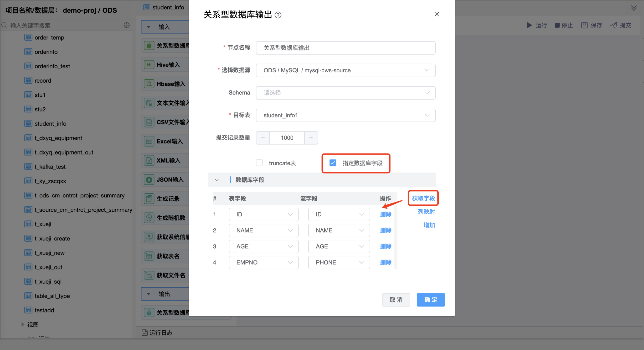This screenshot has width=644, height=350.
Task: Click the Hbase输入 node icon
Action: (149, 84)
